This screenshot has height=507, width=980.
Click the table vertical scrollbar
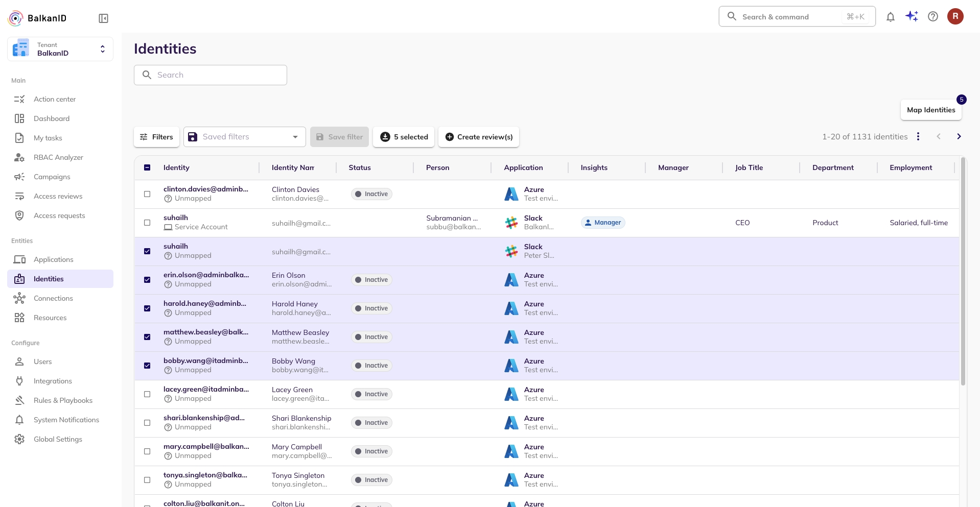963,271
